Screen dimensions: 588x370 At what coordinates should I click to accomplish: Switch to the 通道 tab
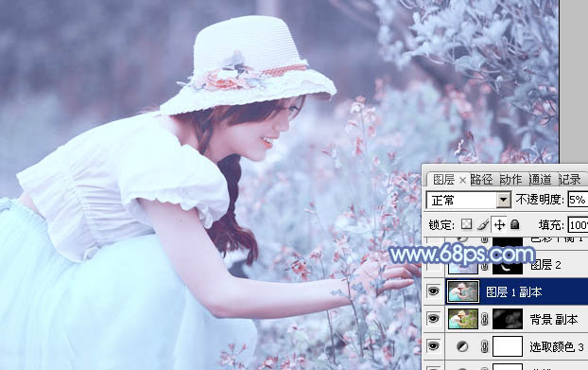pyautogui.click(x=541, y=180)
